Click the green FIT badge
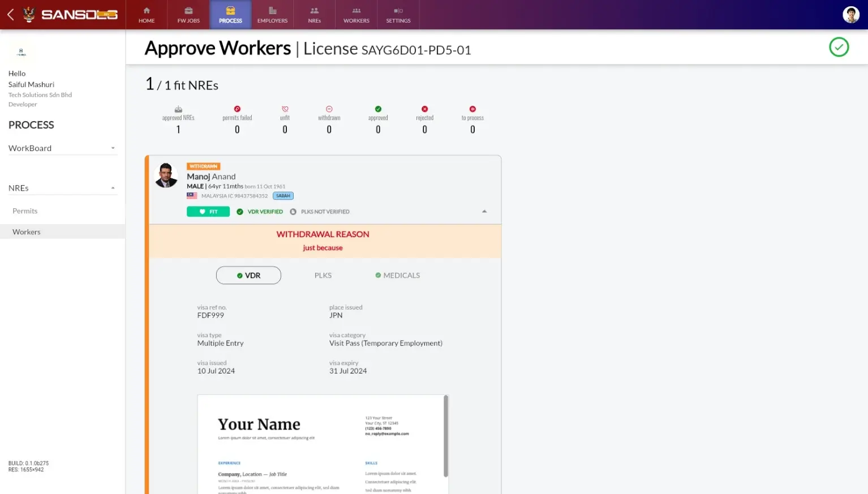This screenshot has width=868, height=494. point(208,212)
